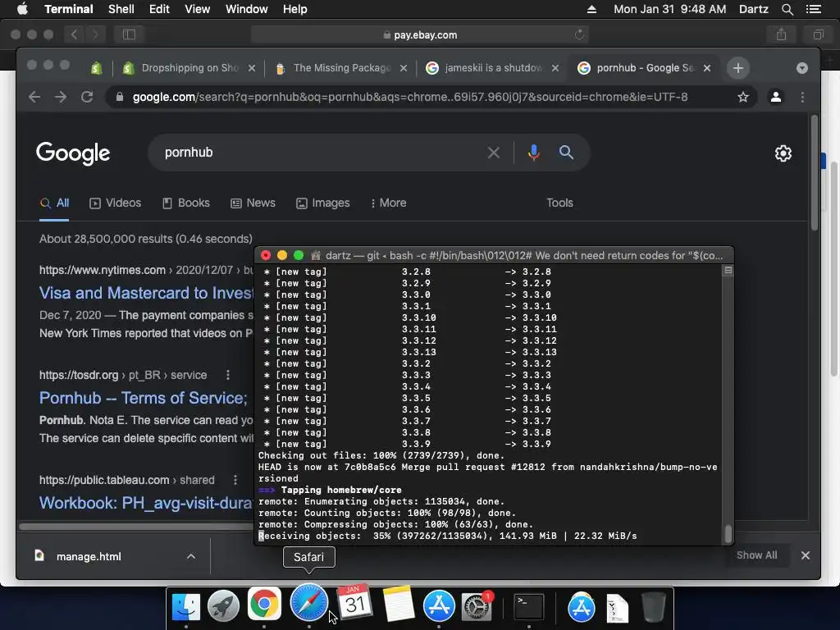Open Chrome's three-dot menu
Viewport: 840px width, 630px height.
click(802, 97)
